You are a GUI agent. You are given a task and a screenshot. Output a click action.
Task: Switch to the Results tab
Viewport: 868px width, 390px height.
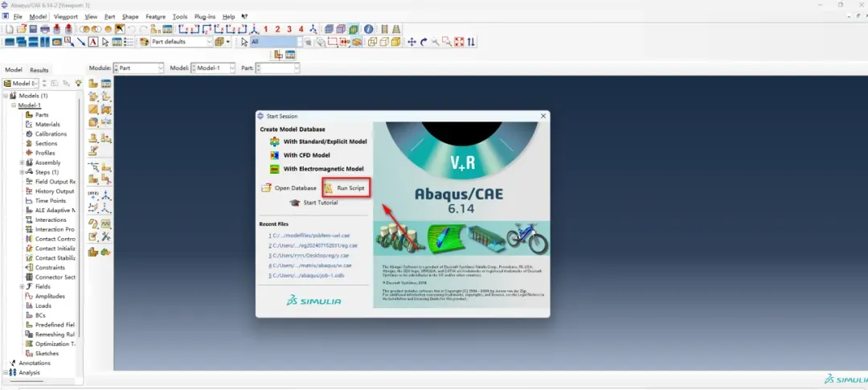pyautogui.click(x=39, y=70)
